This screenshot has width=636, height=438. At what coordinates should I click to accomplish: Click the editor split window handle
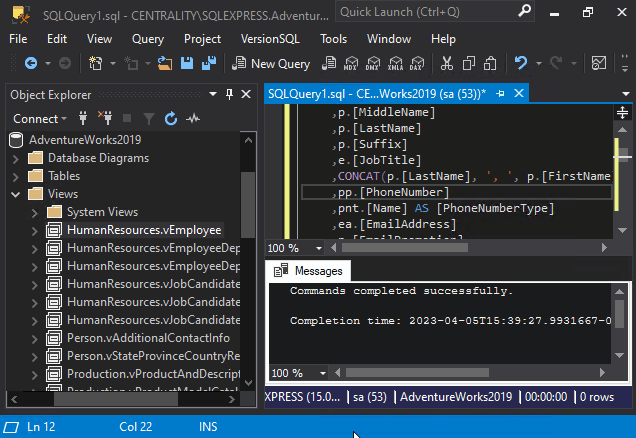point(622,112)
